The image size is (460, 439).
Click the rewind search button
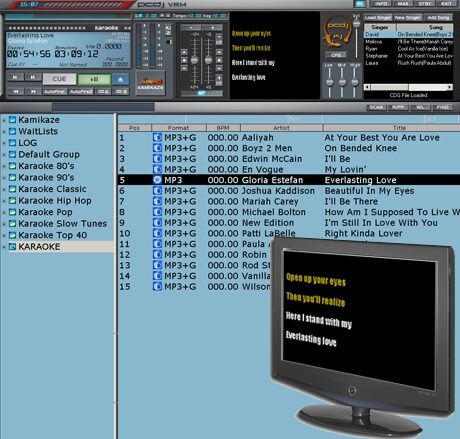[x=16, y=91]
